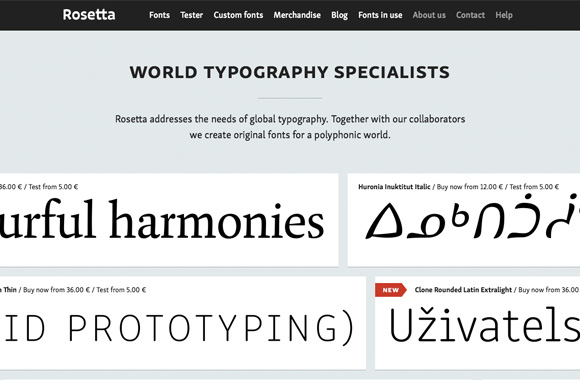Click Clone Rounded Latin Extralight font name

click(463, 290)
